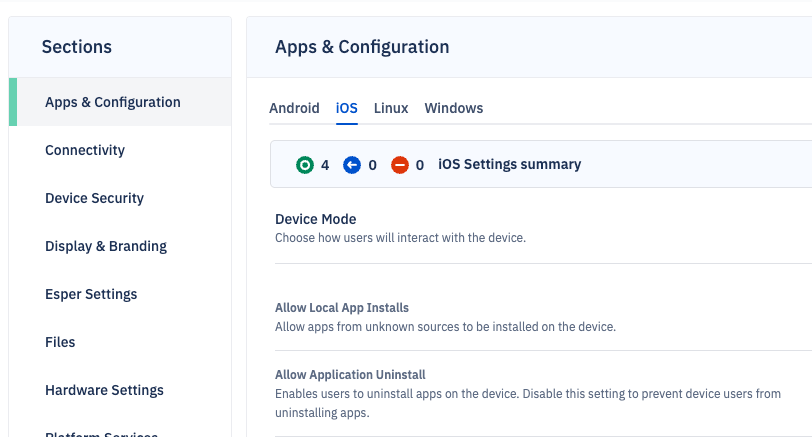This screenshot has width=812, height=437.
Task: Click the blue left-arrow status icon
Action: [x=352, y=165]
